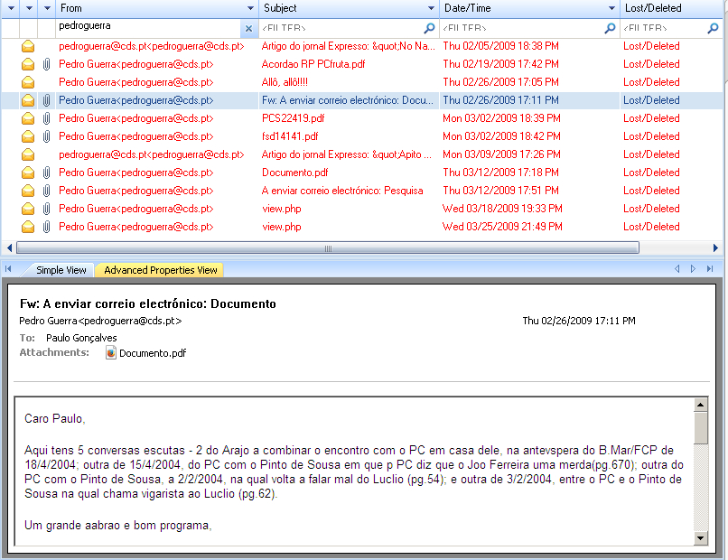The image size is (728, 560).
Task: Clear the 'pedroguerra' From filter
Action: point(248,29)
